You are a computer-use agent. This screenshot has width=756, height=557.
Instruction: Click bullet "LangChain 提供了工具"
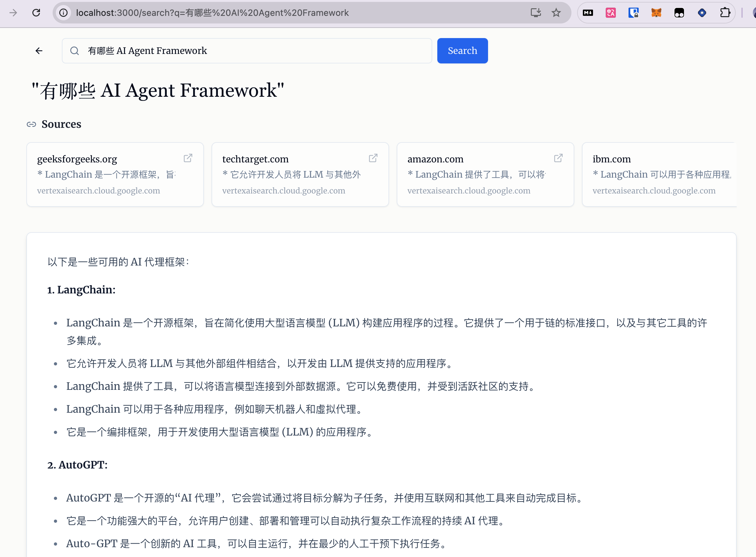[301, 386]
